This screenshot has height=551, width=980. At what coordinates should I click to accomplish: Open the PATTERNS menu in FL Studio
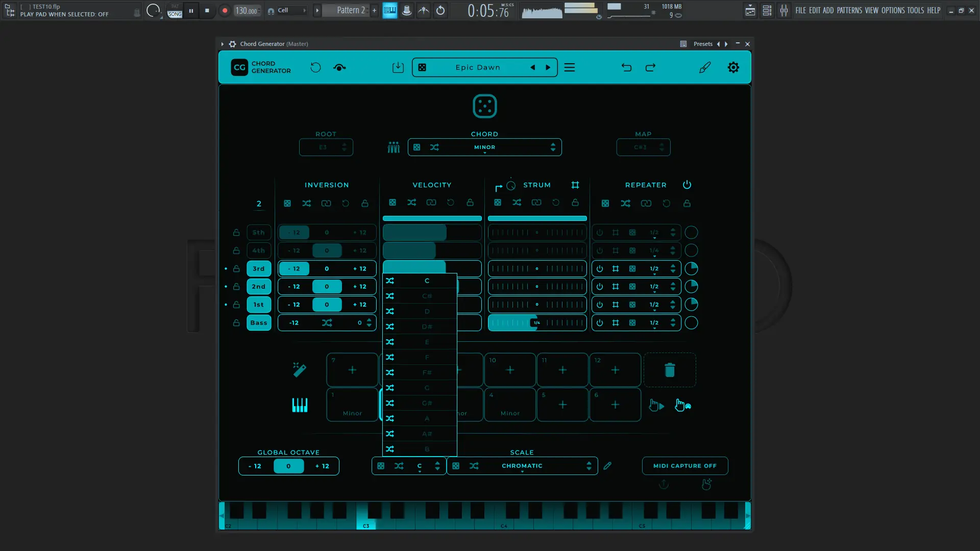(x=849, y=10)
